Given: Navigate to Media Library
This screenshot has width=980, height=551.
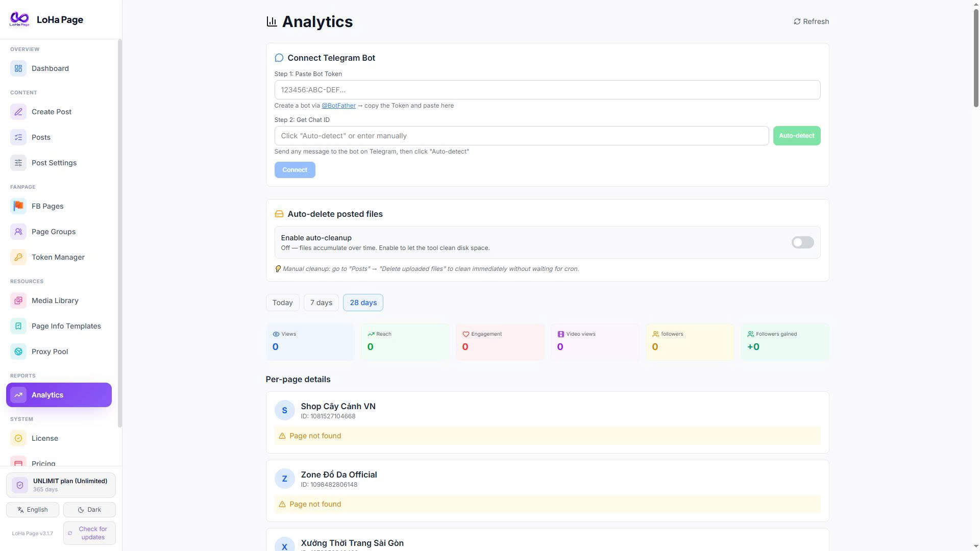Looking at the screenshot, I should point(59,300).
